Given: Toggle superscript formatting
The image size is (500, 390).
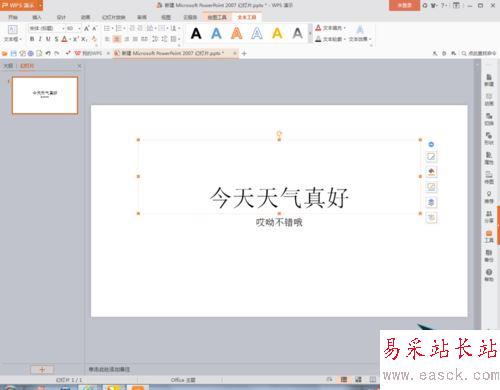Looking at the screenshot, I should [x=75, y=39].
